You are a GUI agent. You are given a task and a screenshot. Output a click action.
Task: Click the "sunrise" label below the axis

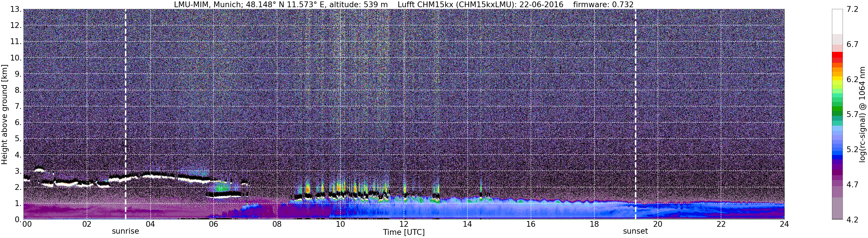click(125, 231)
